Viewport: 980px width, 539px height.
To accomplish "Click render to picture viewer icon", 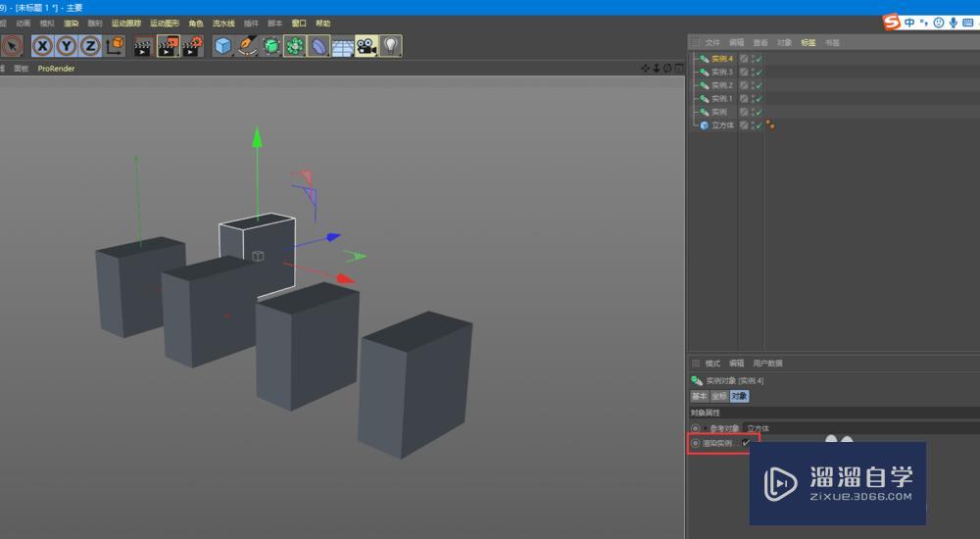I will tap(169, 46).
